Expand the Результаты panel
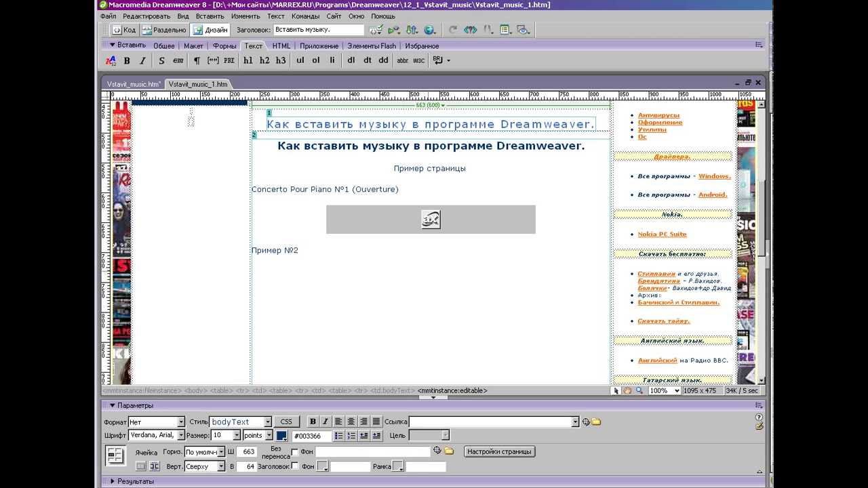This screenshot has width=868, height=488. coord(113,481)
